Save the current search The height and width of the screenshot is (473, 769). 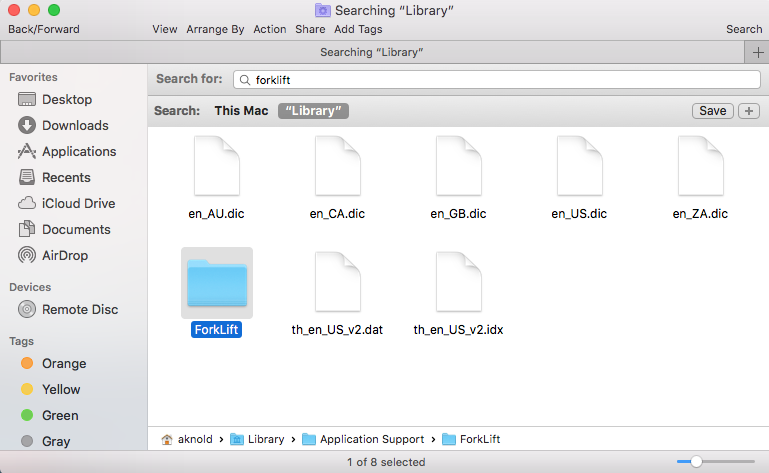713,111
